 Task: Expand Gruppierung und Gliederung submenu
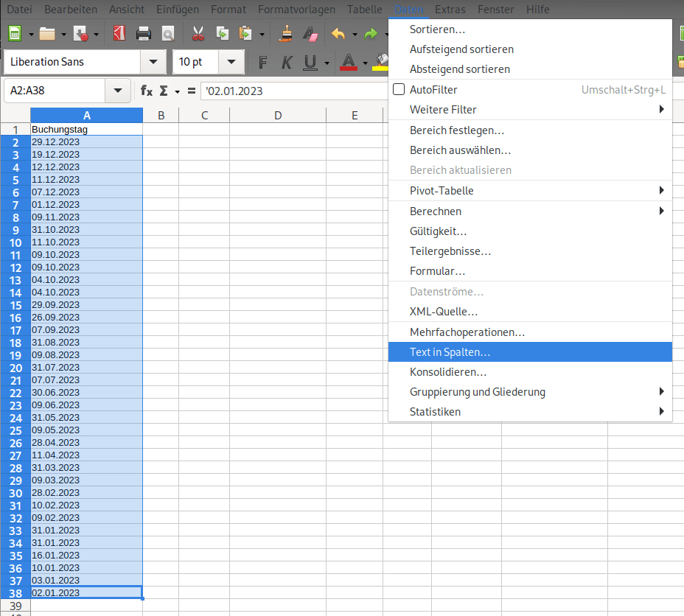coord(530,392)
